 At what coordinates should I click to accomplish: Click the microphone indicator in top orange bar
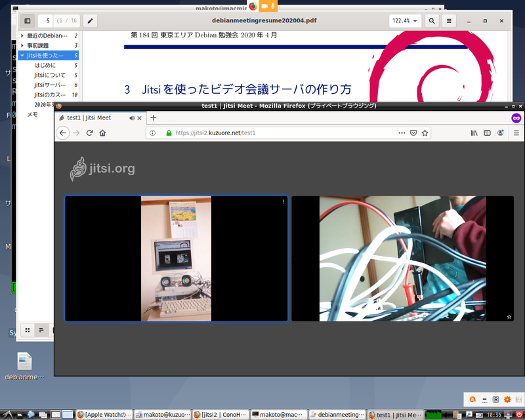pyautogui.click(x=273, y=6)
